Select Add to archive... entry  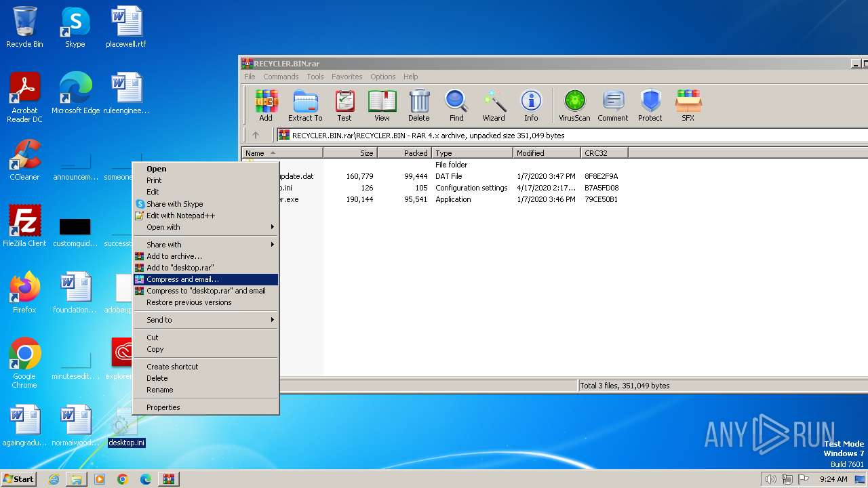[x=205, y=256]
